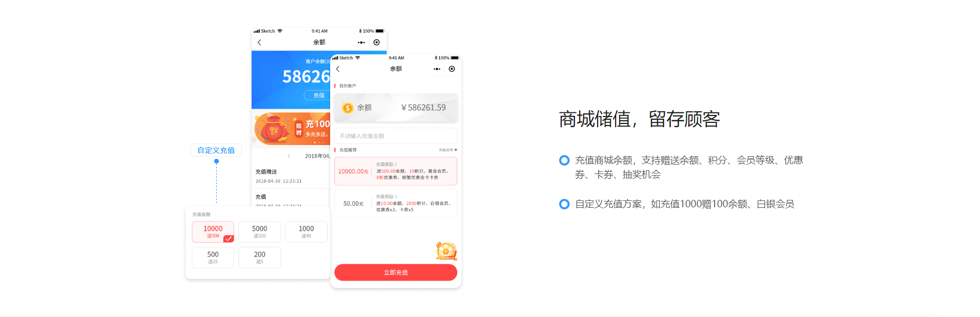This screenshot has width=980, height=317.
Task: Tap the circle target icon on front phone
Action: (451, 69)
